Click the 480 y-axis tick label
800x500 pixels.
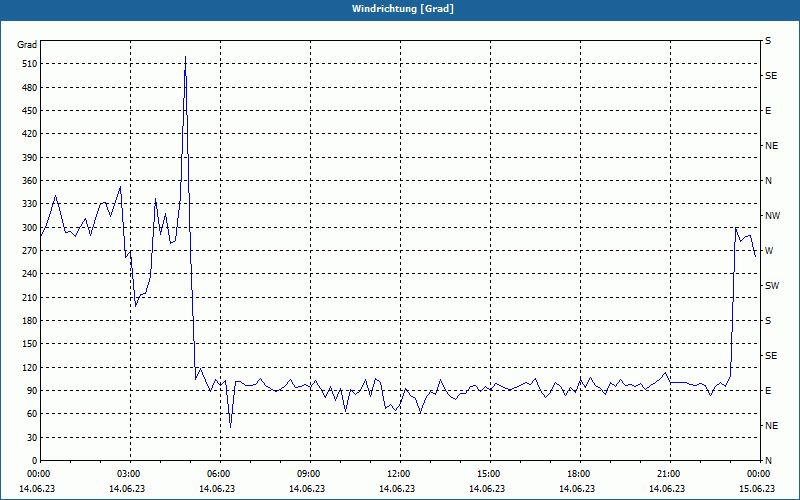pos(30,88)
